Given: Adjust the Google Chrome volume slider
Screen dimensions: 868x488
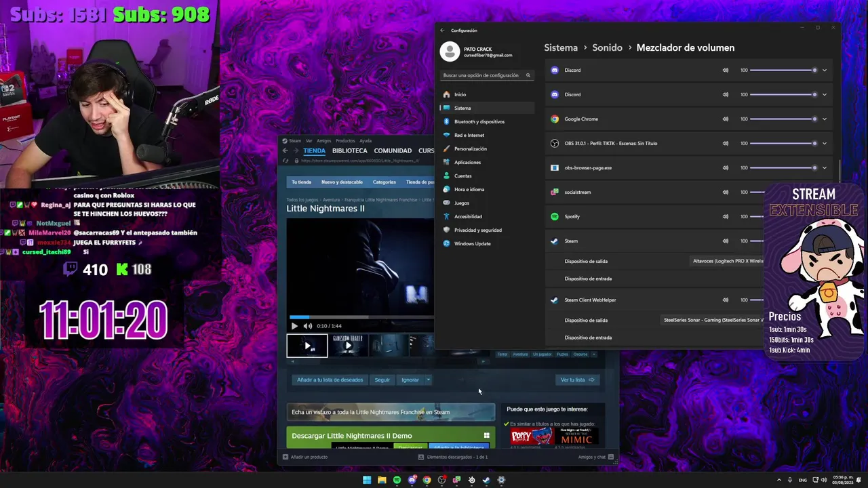Looking at the screenshot, I should pos(783,119).
